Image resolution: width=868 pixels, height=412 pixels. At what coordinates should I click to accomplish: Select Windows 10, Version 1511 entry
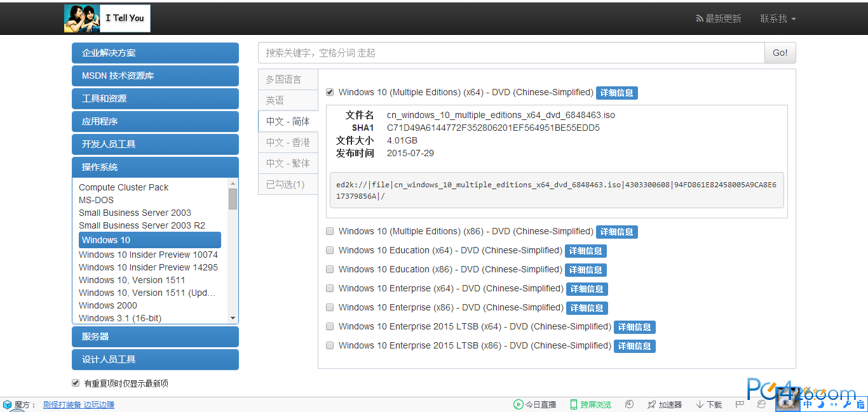132,280
